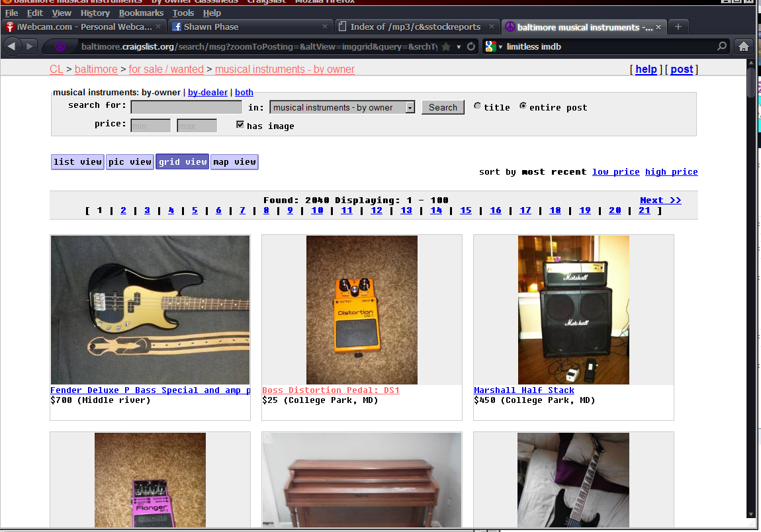761x532 pixels.
Task: Click the page vertical scrollbar
Action: (751, 288)
